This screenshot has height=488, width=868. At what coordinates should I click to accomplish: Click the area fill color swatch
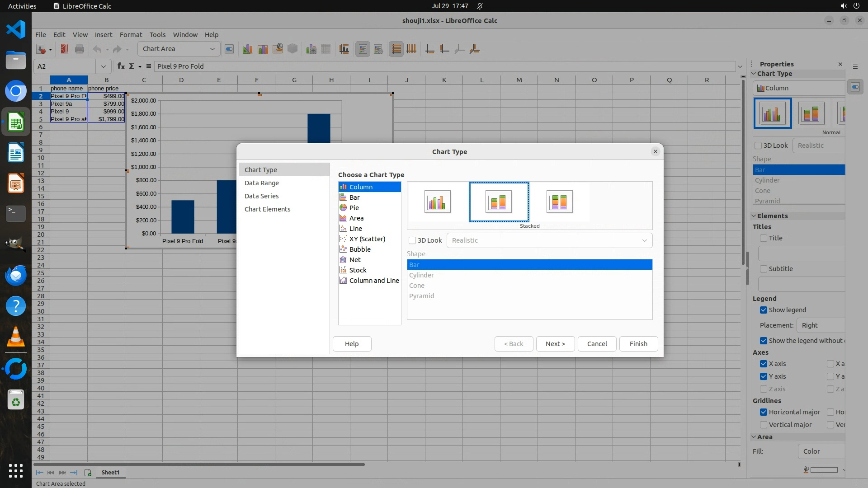(824, 470)
